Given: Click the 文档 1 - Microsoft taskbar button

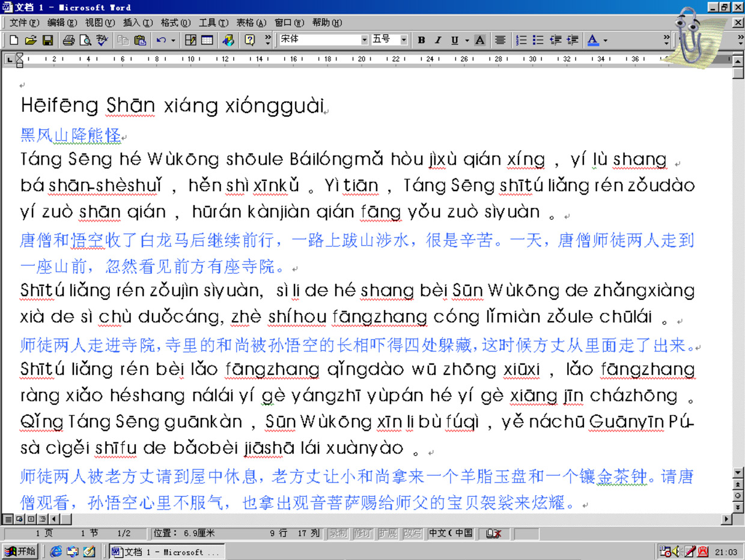Looking at the screenshot, I should [x=166, y=552].
